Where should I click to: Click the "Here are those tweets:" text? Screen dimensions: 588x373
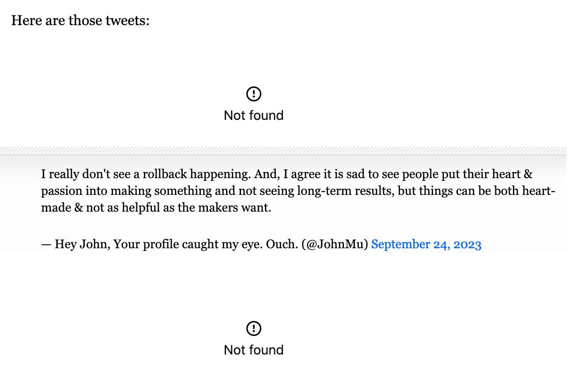[x=80, y=20]
